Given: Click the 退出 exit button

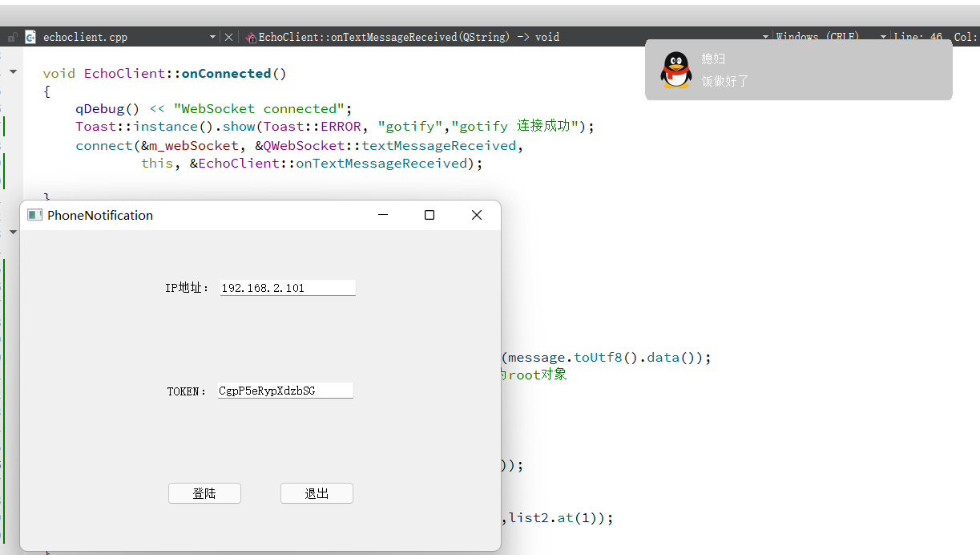Looking at the screenshot, I should coord(317,493).
